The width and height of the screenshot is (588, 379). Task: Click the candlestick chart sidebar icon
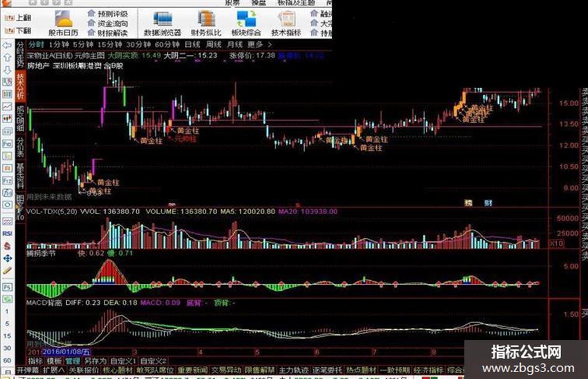7,119
